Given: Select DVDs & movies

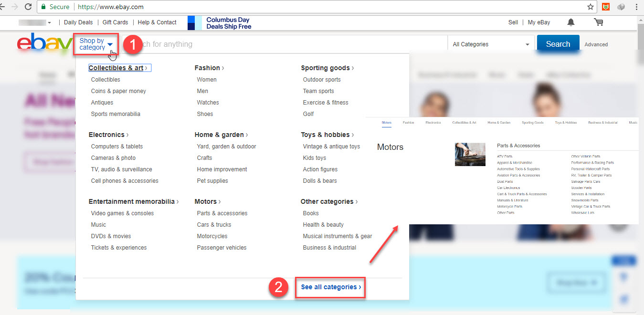Looking at the screenshot, I should coord(111,236).
